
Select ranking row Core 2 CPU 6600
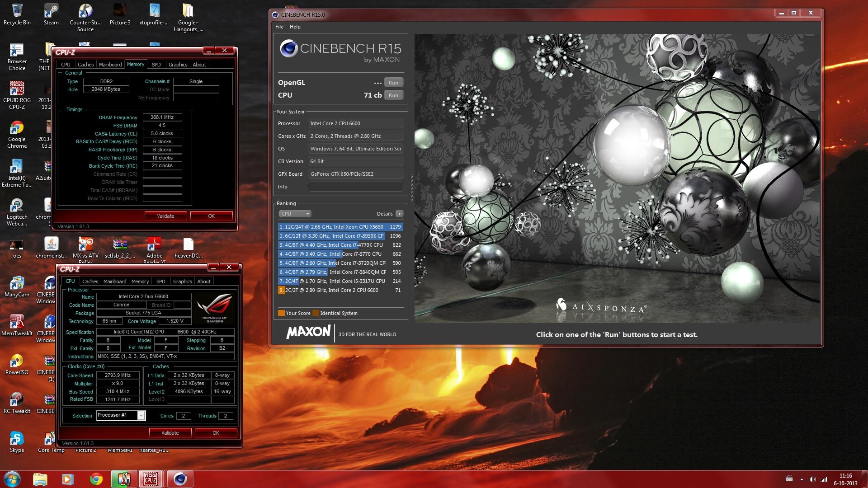[340, 290]
